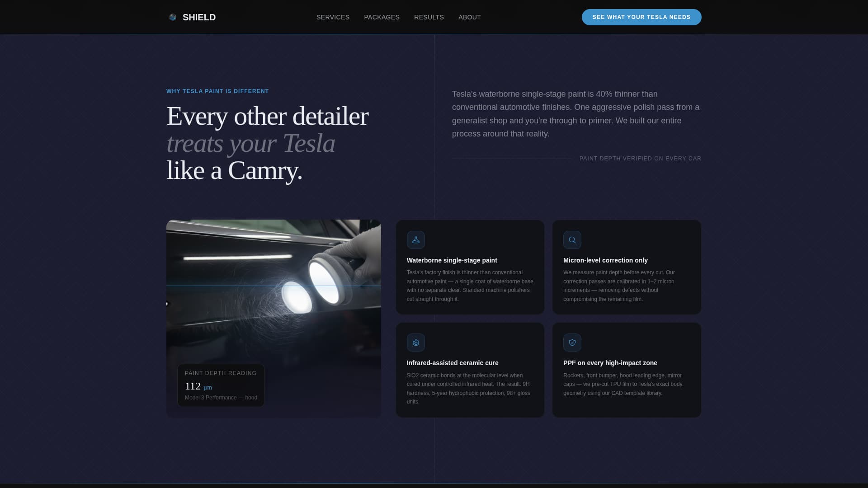868x488 pixels.
Task: Go to the Results nav item
Action: tap(429, 17)
